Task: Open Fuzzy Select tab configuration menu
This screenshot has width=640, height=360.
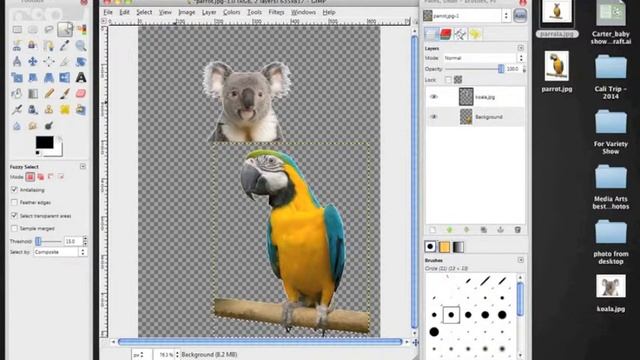Action: pyautogui.click(x=83, y=167)
